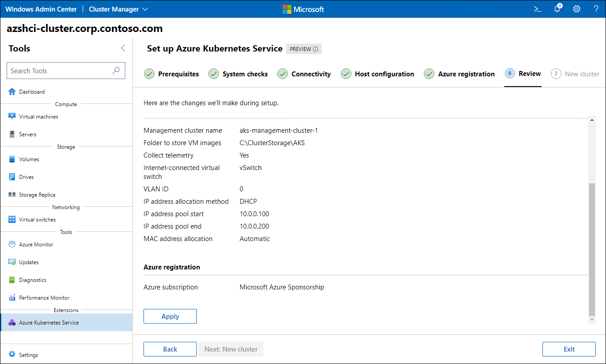Collapse the Tools pane
This screenshot has height=364, width=606.
pos(123,48)
